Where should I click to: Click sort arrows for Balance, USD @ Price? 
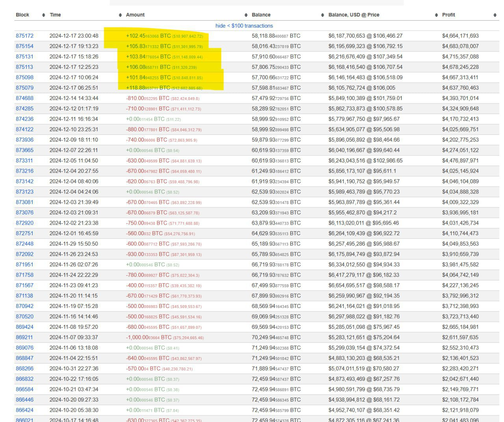pos(436,15)
